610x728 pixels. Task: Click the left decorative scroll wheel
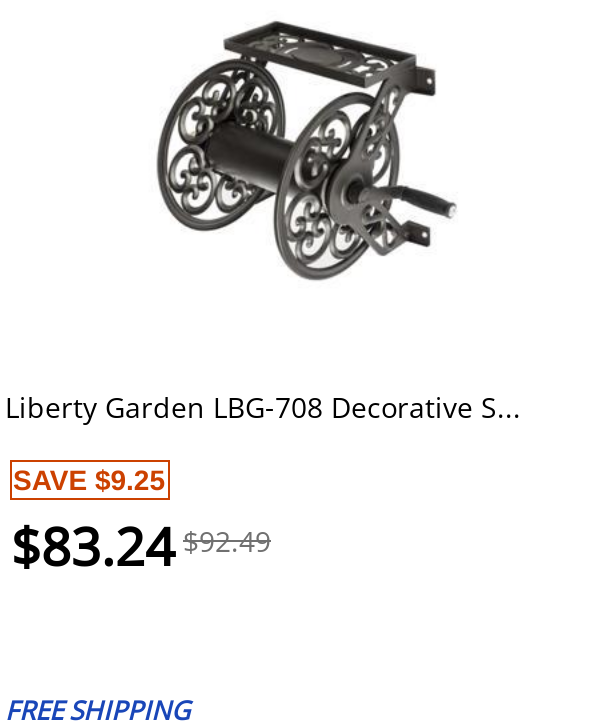[218, 146]
